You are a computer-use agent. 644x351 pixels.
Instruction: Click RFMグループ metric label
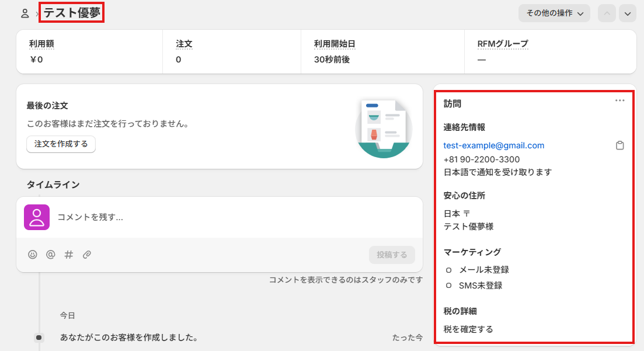click(x=503, y=44)
